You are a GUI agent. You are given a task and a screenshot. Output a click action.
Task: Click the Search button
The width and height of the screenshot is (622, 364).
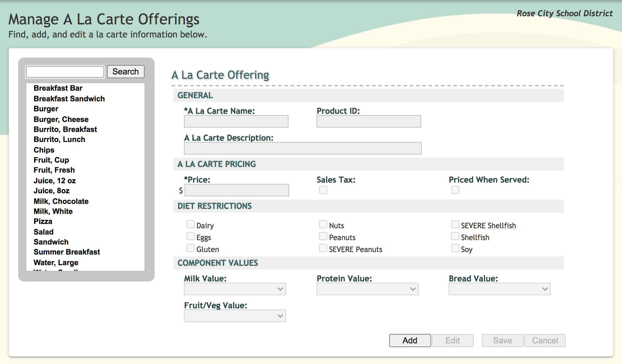click(125, 72)
